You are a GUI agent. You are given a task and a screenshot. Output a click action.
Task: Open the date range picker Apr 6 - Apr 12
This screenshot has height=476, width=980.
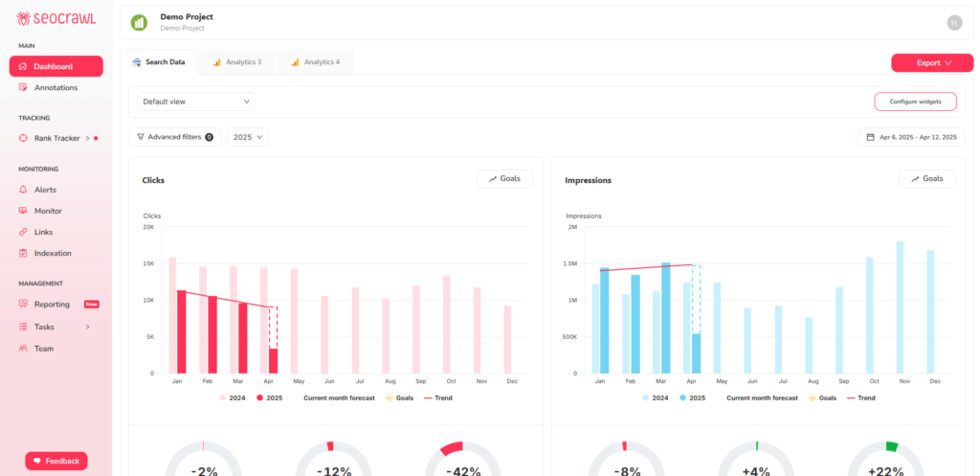(x=911, y=137)
